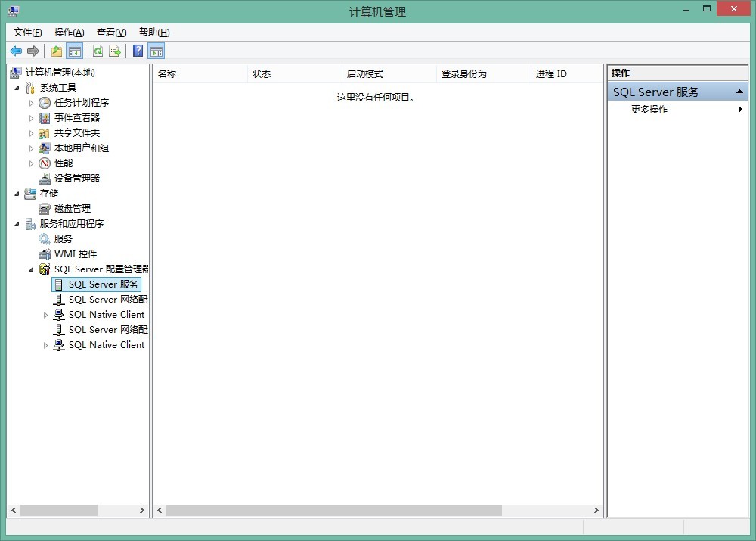756x541 pixels.
Task: Maximize the 计算机管理 window
Action: [x=707, y=8]
